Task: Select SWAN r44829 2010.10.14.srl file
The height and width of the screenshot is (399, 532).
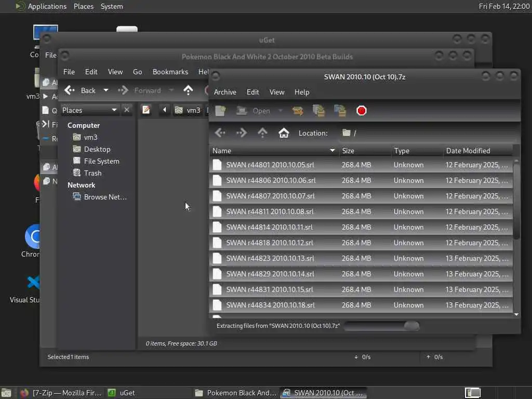Action: (361, 274)
